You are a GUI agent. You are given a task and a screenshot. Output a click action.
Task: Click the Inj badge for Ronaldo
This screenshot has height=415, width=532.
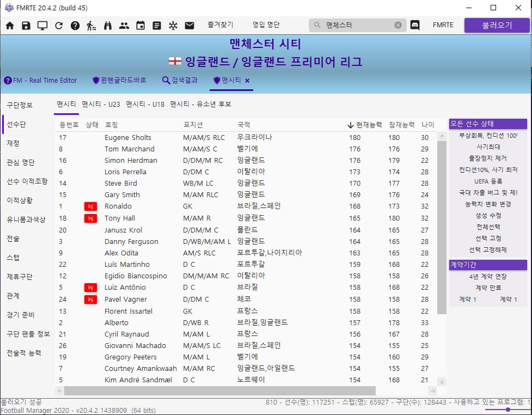(x=90, y=206)
